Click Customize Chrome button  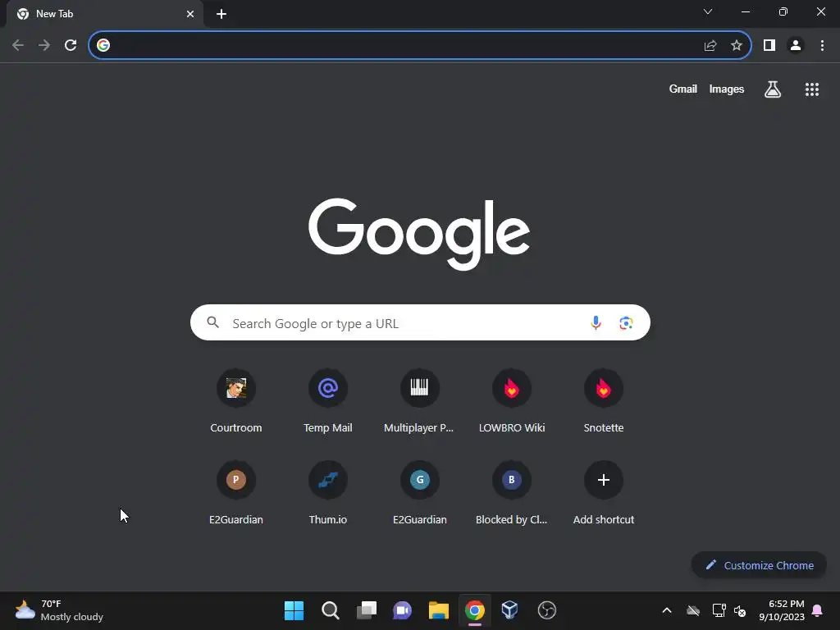pyautogui.click(x=759, y=565)
